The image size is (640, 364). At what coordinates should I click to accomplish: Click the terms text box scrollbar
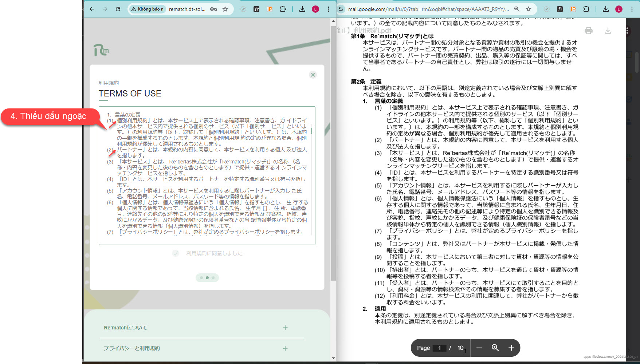(x=311, y=131)
